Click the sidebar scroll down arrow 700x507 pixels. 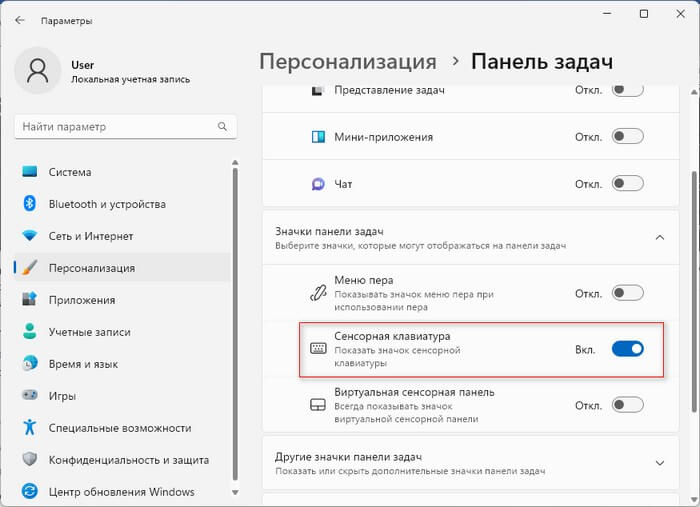(235, 492)
